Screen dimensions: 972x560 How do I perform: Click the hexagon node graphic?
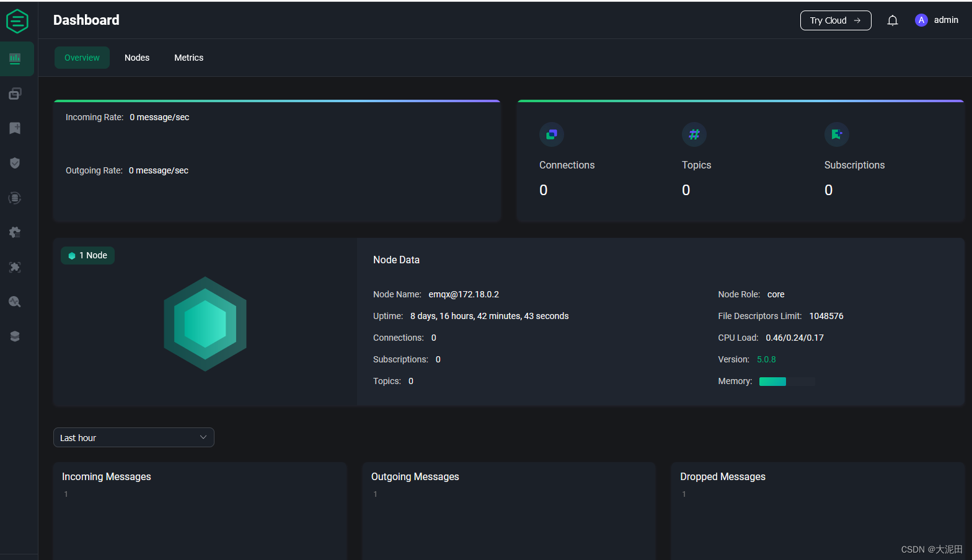(205, 324)
